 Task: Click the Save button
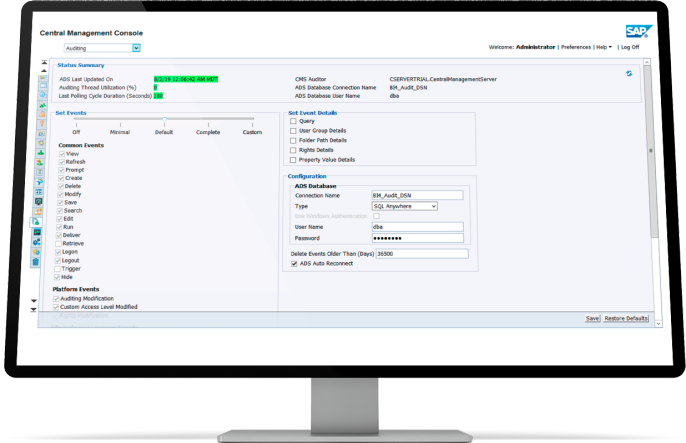click(x=592, y=318)
